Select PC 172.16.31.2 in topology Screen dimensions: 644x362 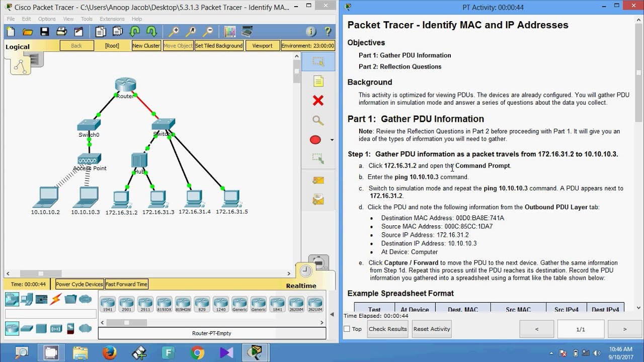121,200
